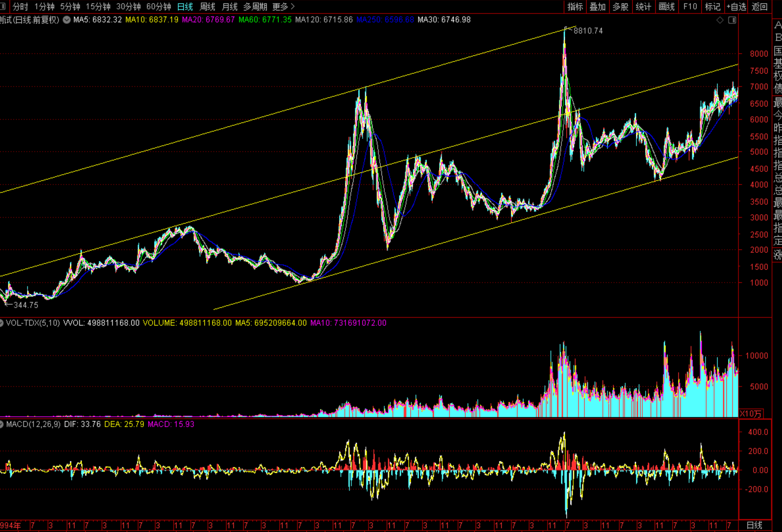782x532 pixels.
Task: Click the 标记 mark button
Action: click(x=713, y=7)
